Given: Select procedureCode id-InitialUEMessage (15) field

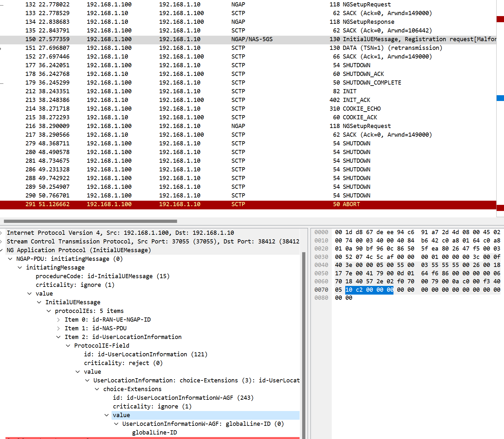Looking at the screenshot, I should click(x=102, y=276).
